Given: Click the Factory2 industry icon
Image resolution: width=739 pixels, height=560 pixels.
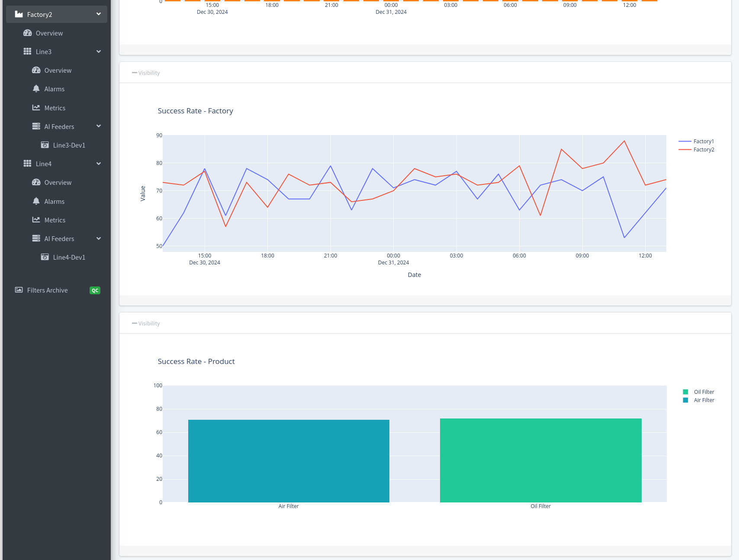Looking at the screenshot, I should click(19, 14).
